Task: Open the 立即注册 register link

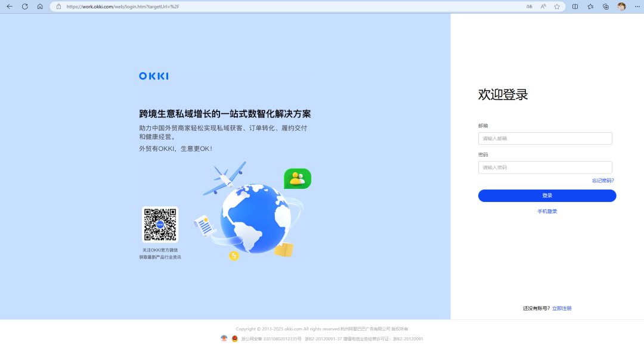Action: tap(562, 308)
